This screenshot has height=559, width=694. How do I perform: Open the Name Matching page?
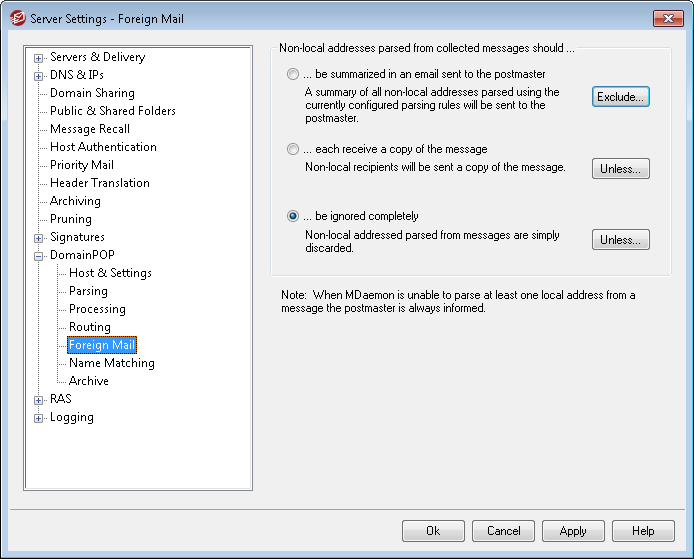coord(112,363)
